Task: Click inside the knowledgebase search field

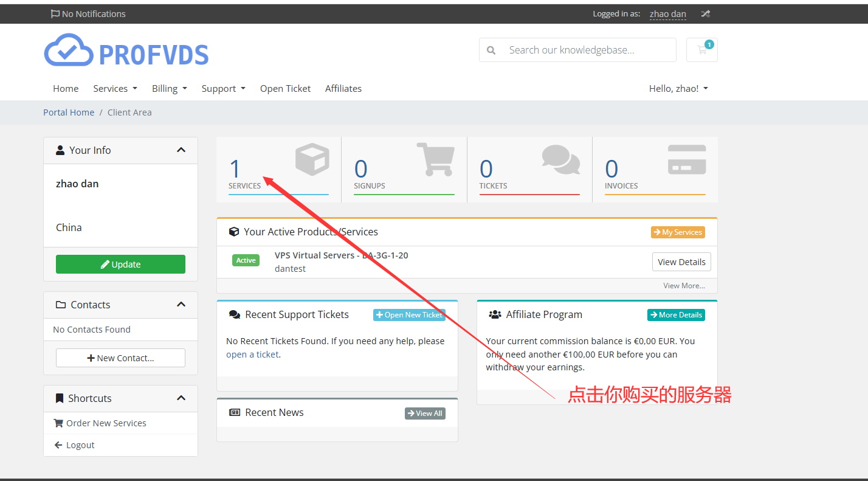Action: 584,50
